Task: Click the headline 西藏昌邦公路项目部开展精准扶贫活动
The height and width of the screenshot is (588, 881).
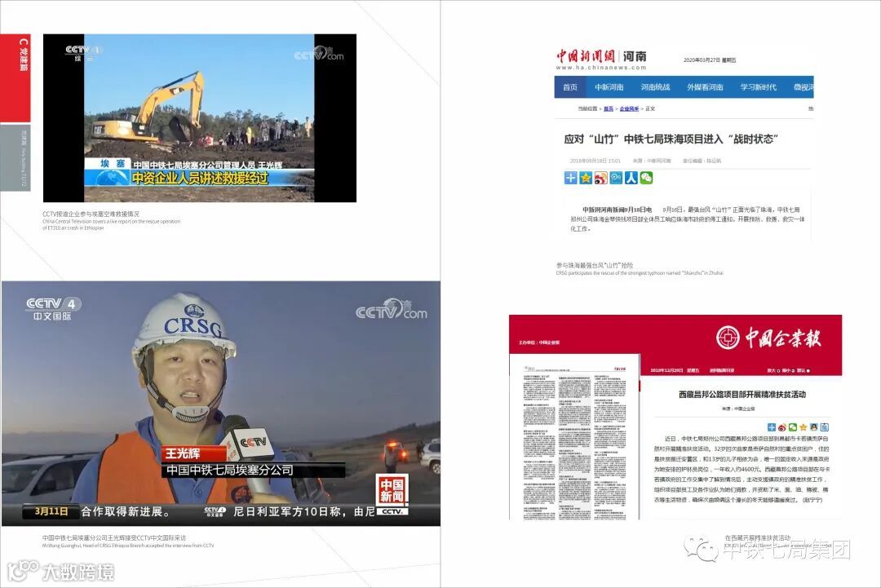Action: [742, 394]
